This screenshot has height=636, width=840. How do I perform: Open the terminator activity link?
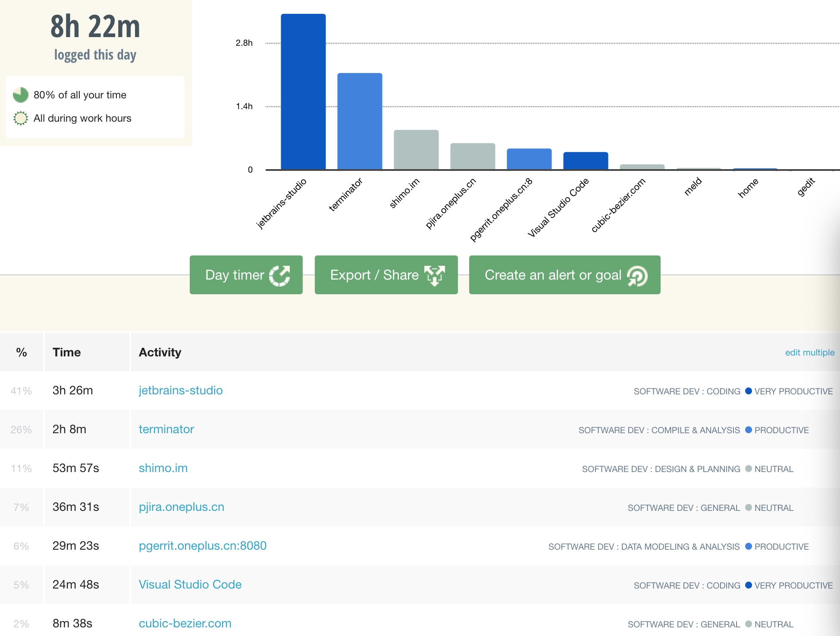point(166,429)
